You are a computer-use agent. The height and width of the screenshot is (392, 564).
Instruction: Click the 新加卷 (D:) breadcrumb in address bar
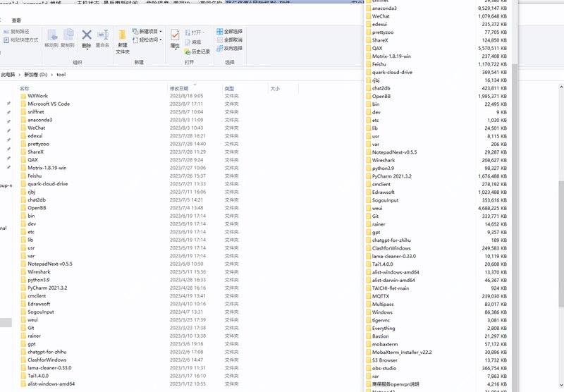[x=34, y=74]
